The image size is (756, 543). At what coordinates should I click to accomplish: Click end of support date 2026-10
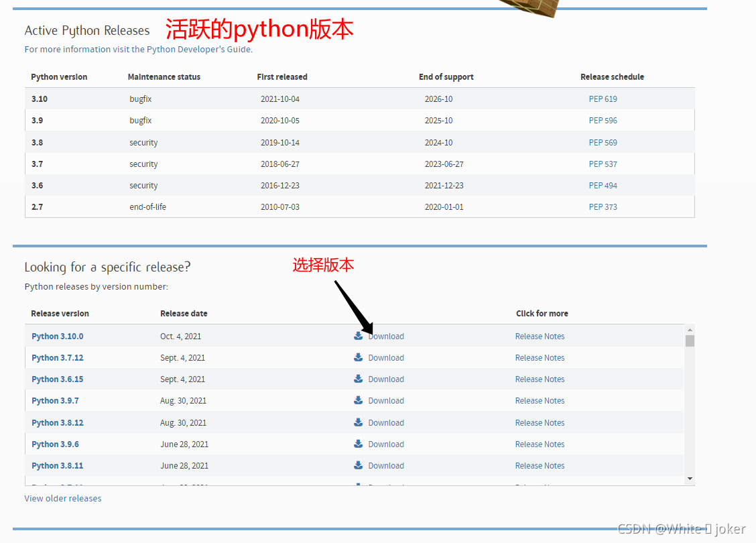pos(439,99)
